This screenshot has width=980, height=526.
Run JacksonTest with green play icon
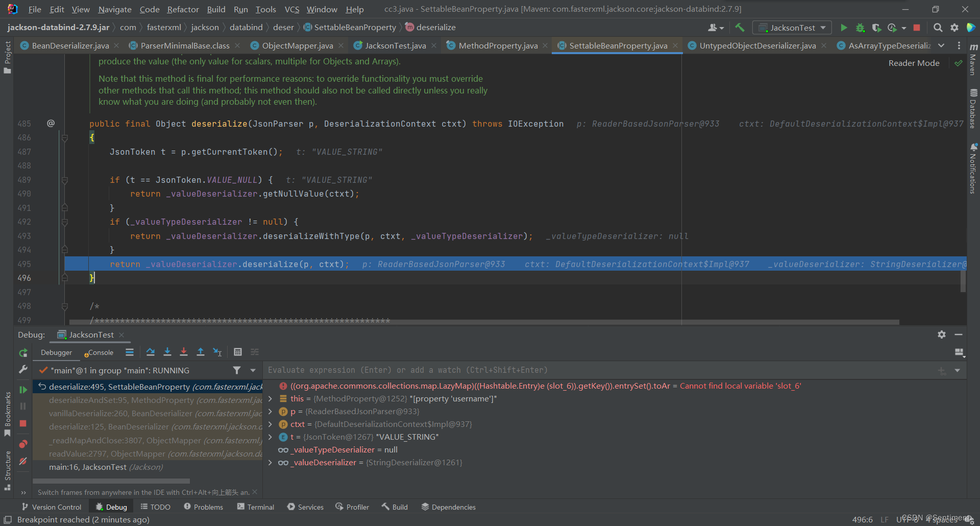click(844, 28)
